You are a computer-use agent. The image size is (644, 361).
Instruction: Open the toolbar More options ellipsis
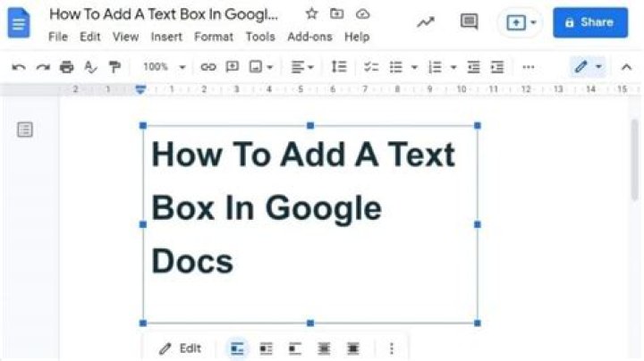[x=529, y=67]
